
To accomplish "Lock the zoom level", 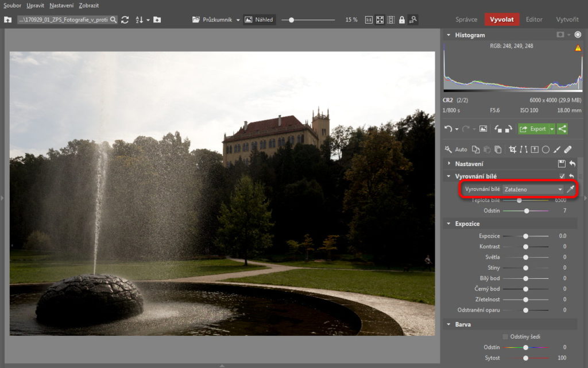I will [401, 20].
